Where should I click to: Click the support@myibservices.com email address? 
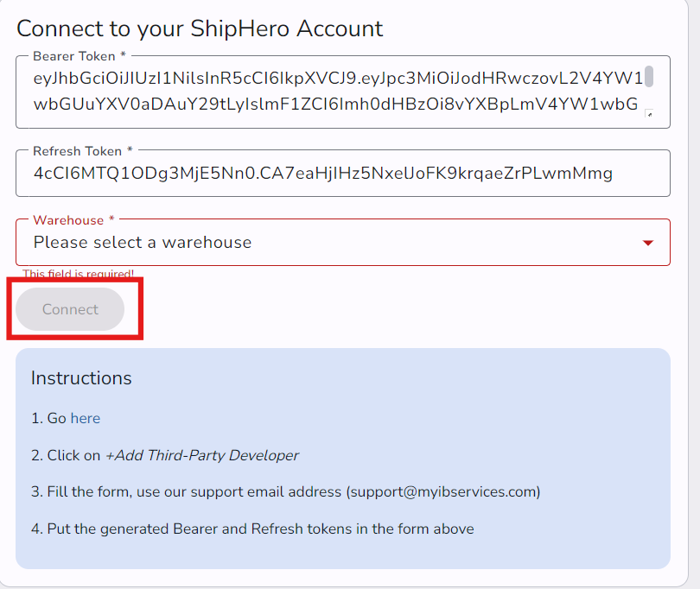tap(442, 492)
